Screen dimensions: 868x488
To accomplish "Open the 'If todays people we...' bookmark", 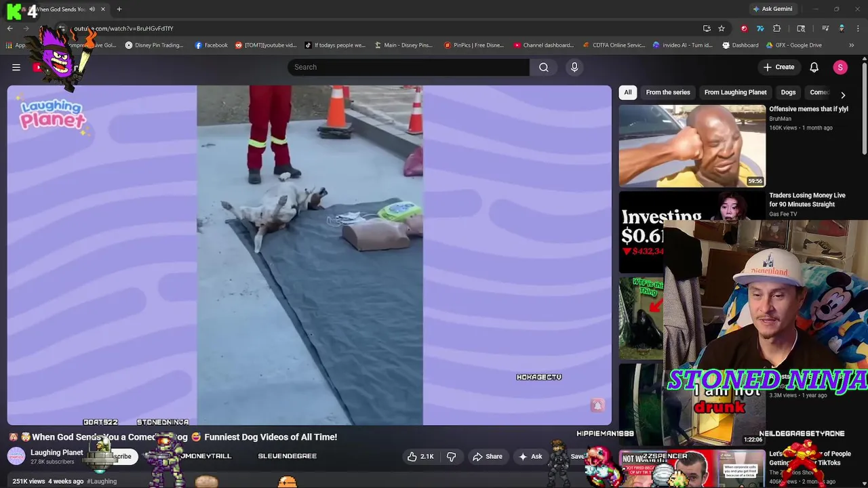I will pos(335,45).
